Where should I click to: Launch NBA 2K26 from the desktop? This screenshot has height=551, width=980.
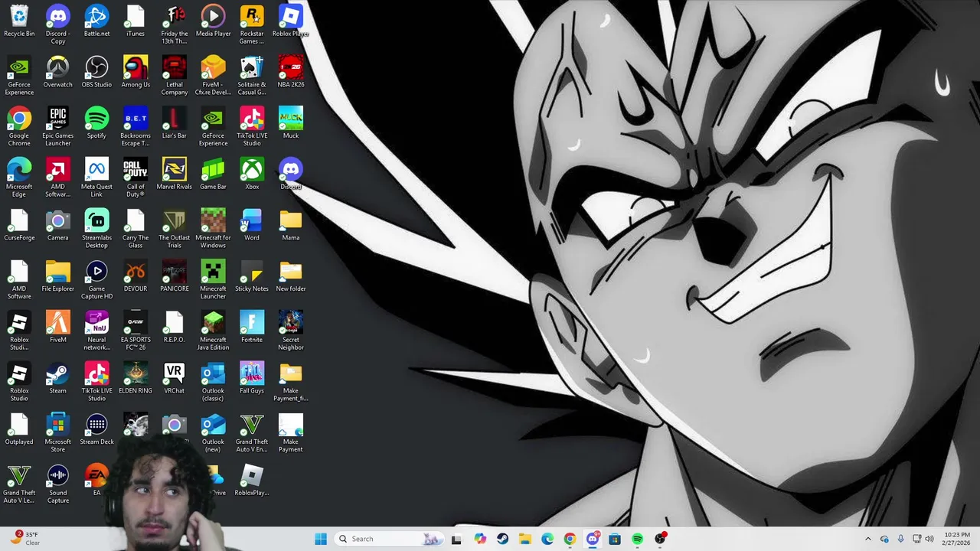click(x=291, y=73)
